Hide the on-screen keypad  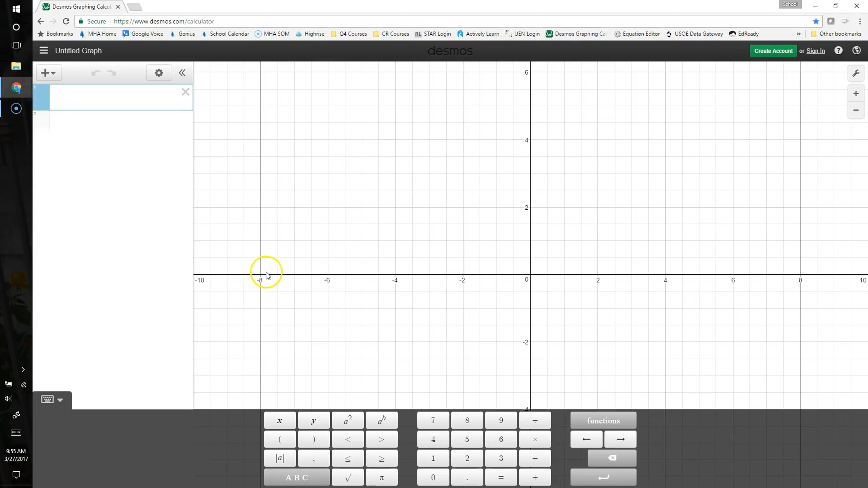click(x=52, y=399)
